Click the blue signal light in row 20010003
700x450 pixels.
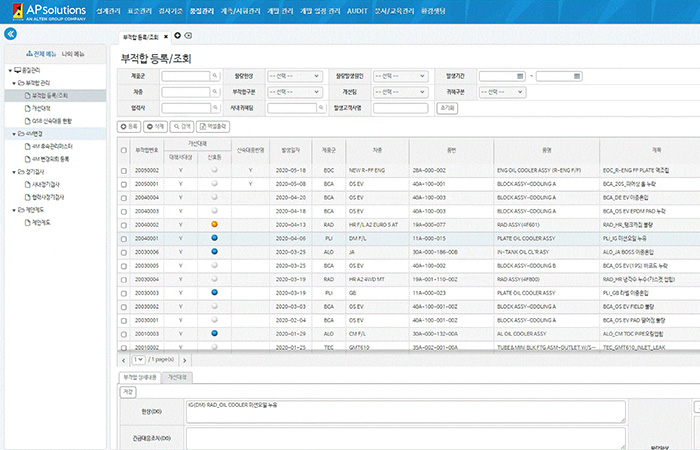(x=214, y=333)
